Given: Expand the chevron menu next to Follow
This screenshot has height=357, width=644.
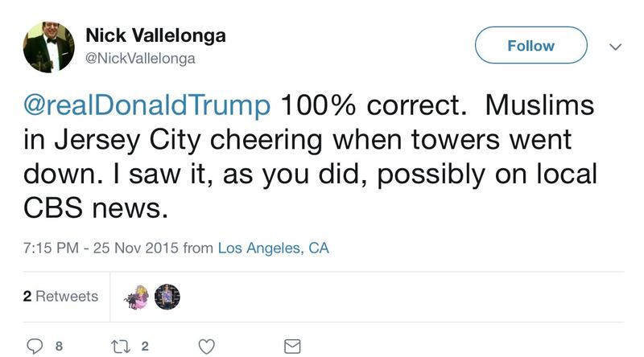Looking at the screenshot, I should point(616,47).
